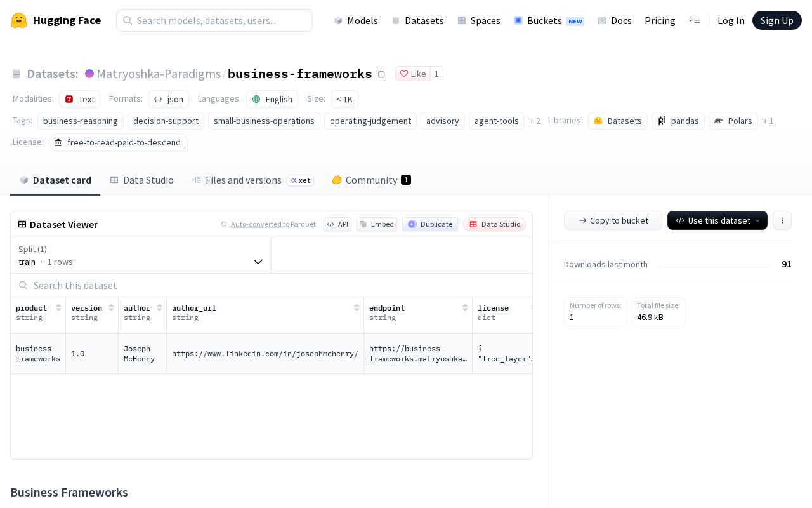Go to Spaces in top navigation
Viewport: 812px width, 508px height.
click(479, 20)
